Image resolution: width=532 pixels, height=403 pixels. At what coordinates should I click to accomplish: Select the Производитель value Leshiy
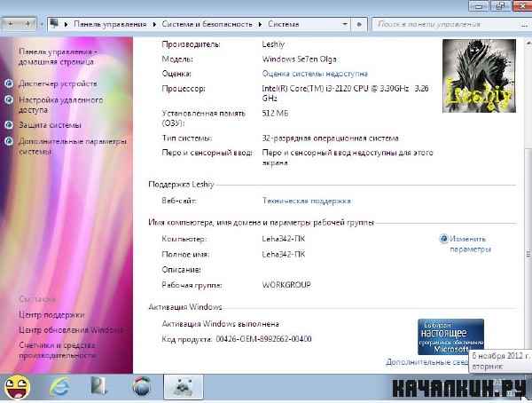(x=273, y=44)
